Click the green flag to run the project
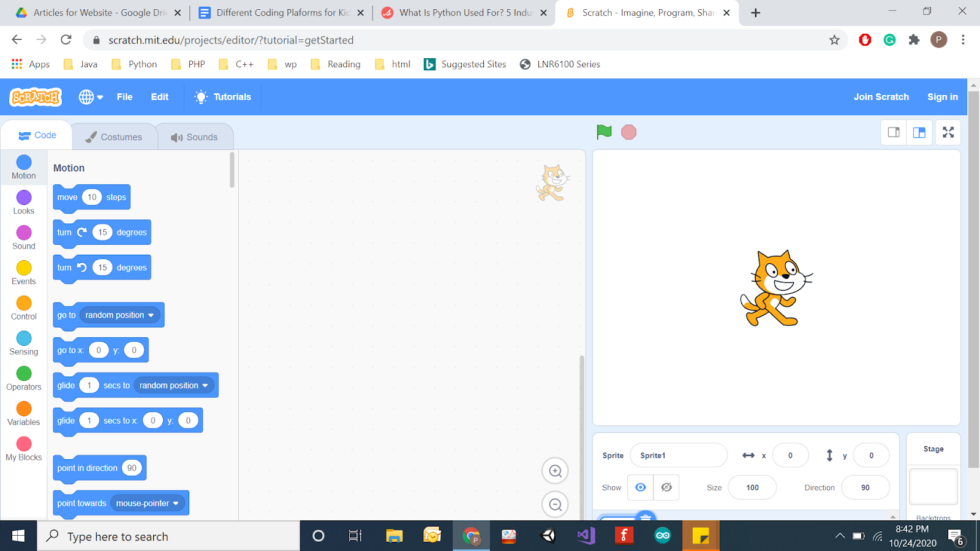 point(604,132)
